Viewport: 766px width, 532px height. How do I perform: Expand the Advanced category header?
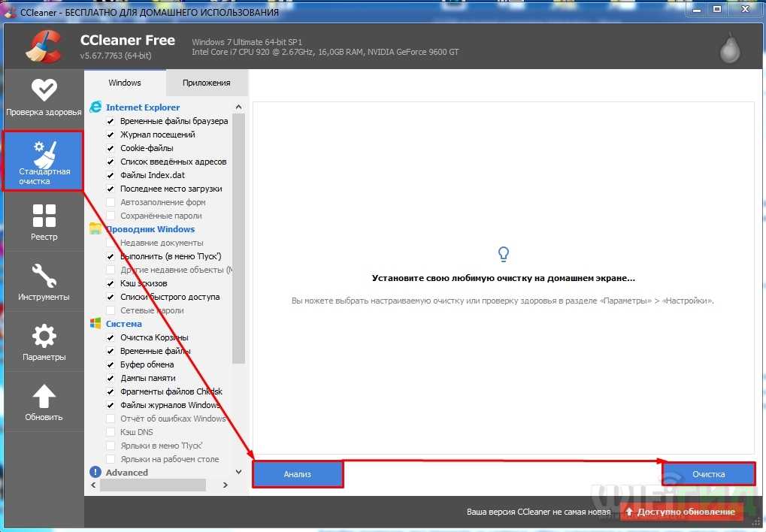coord(126,473)
